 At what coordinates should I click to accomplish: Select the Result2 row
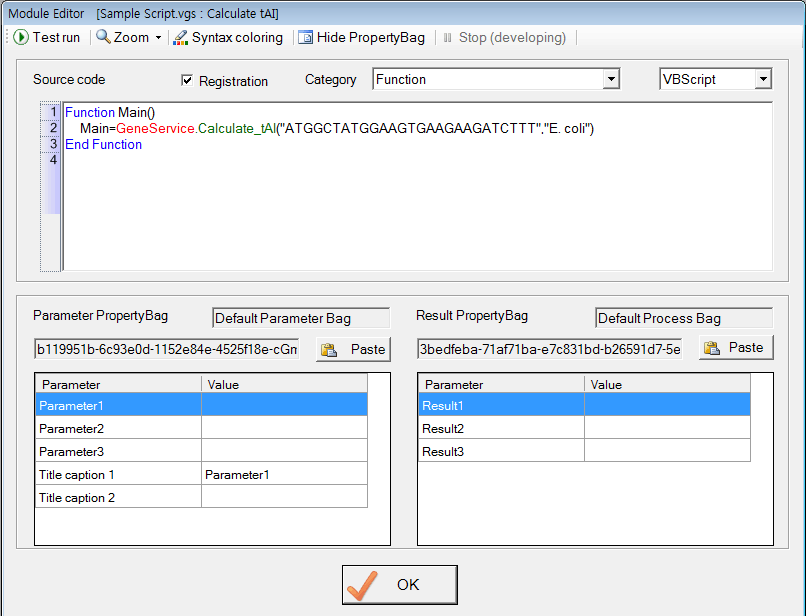(501, 428)
